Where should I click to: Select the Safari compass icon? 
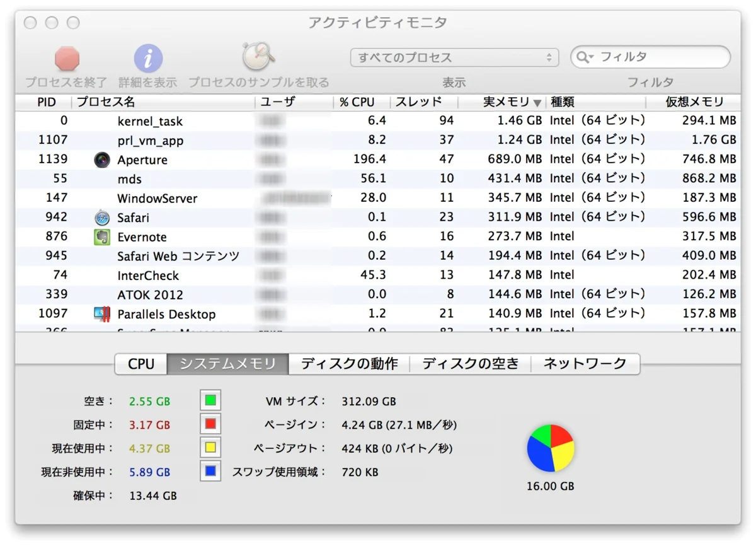(102, 218)
